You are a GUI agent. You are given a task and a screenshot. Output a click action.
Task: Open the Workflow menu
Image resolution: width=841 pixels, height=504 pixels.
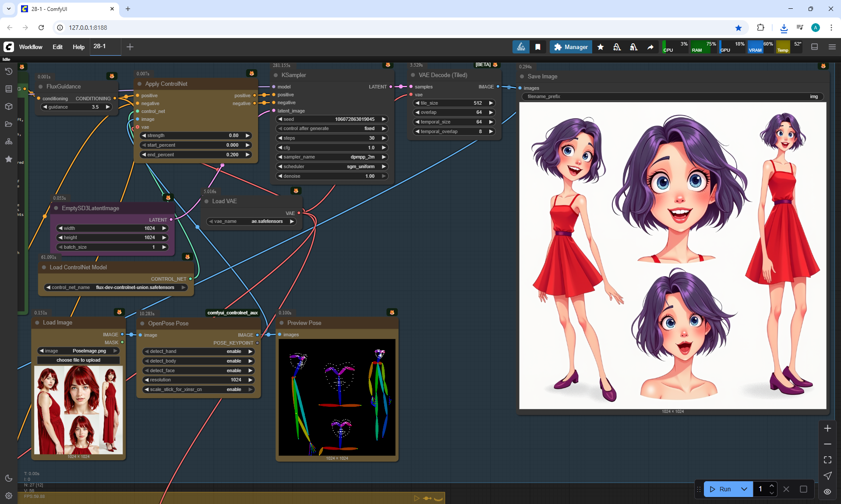pos(31,47)
